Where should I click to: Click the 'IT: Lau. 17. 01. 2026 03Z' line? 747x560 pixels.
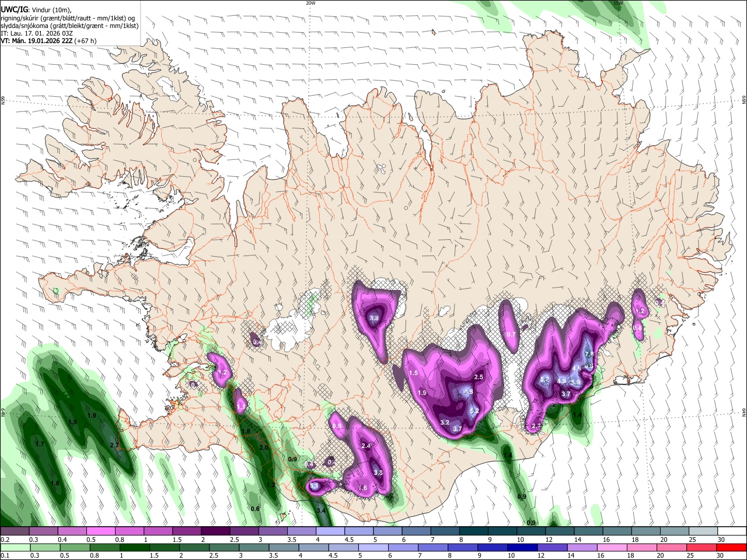point(37,33)
